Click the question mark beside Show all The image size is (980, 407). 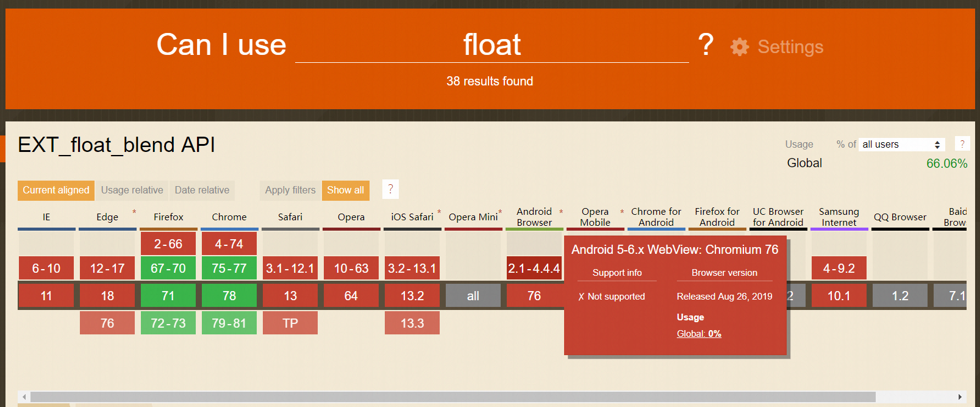[x=390, y=190]
